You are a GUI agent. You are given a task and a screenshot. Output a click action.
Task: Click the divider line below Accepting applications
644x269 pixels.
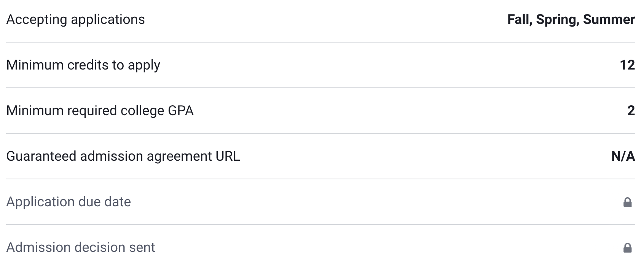coord(320,42)
